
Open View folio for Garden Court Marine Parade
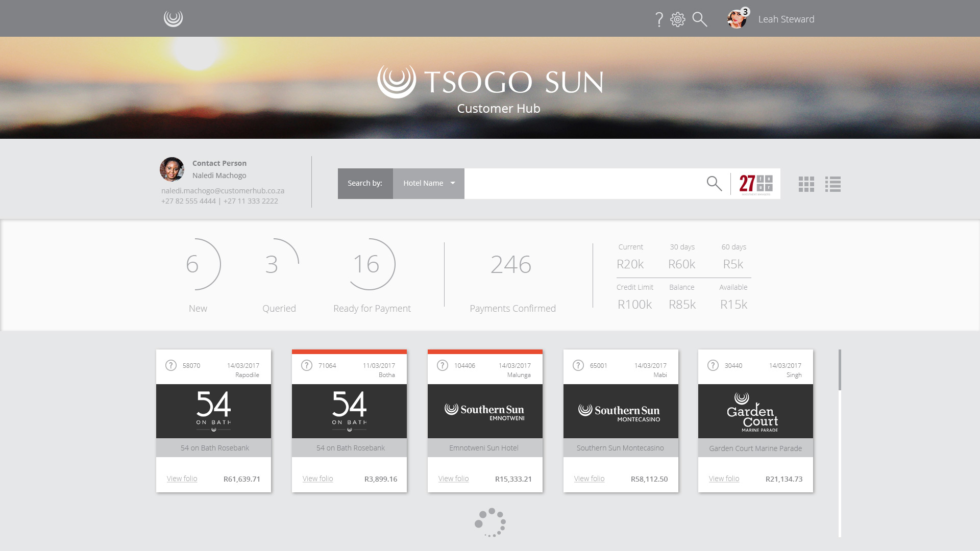[724, 479]
